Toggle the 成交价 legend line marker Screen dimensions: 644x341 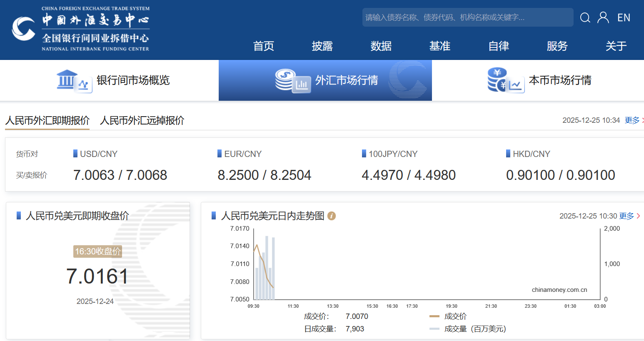point(434,316)
